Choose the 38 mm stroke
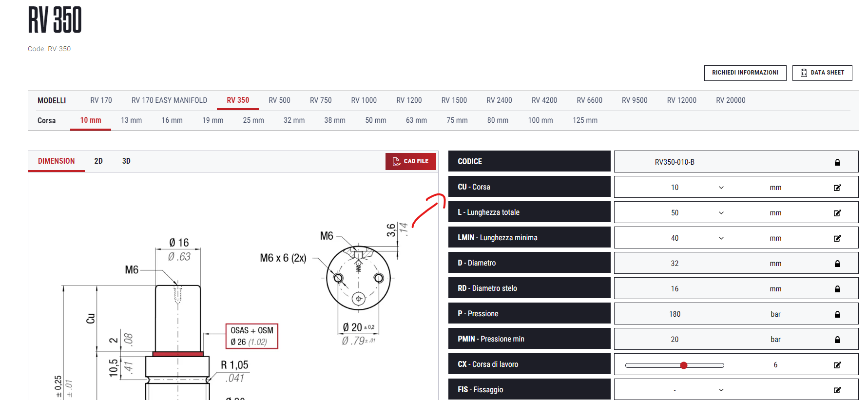 click(x=335, y=120)
